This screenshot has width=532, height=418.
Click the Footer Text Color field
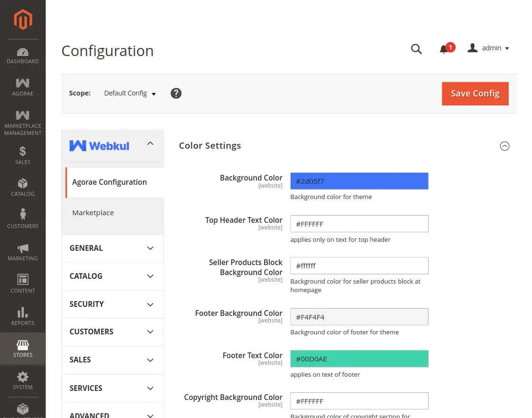[x=359, y=359]
